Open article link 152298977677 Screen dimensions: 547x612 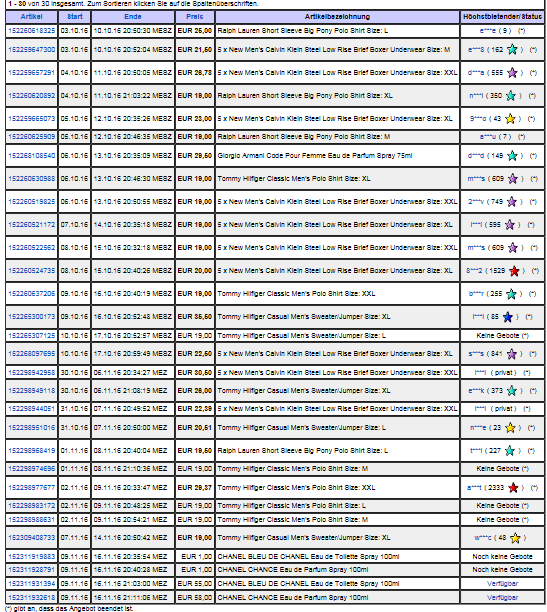32,488
